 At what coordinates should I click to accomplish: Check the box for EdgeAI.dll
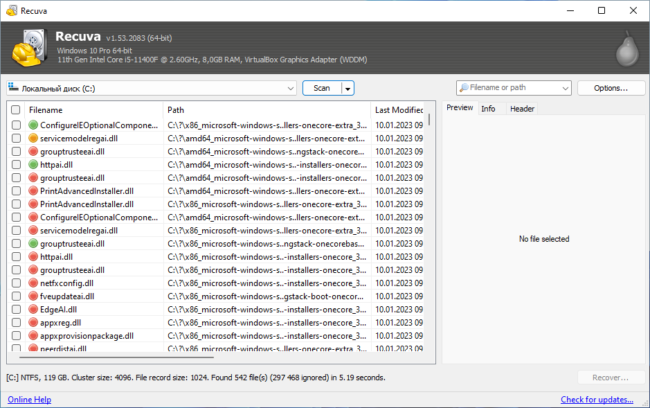tap(16, 309)
